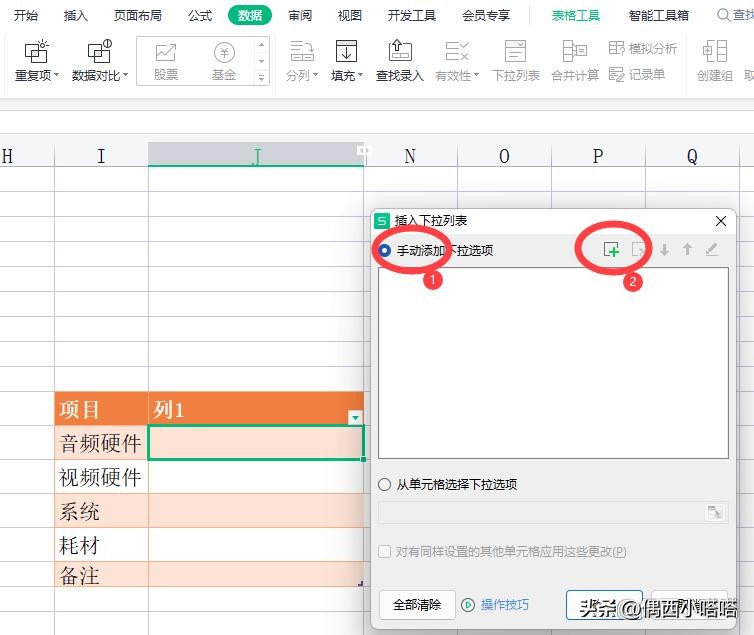
Task: Switch to the 表格工具 tab
Action: click(576, 15)
